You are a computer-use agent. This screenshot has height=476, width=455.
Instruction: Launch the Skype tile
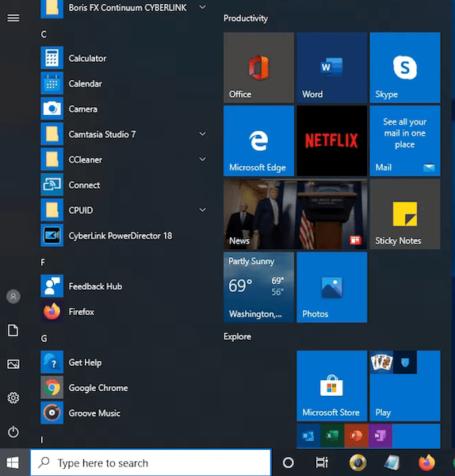pyautogui.click(x=405, y=67)
